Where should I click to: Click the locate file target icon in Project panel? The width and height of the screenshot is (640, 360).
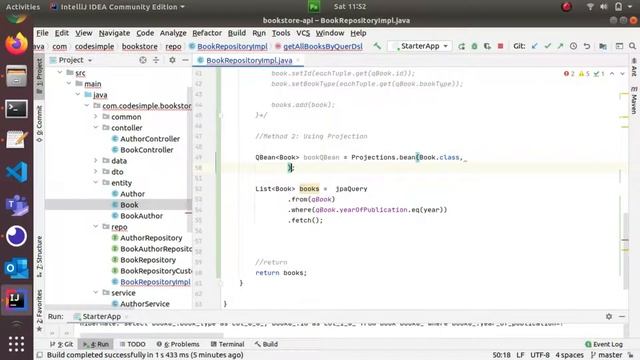[x=143, y=60]
